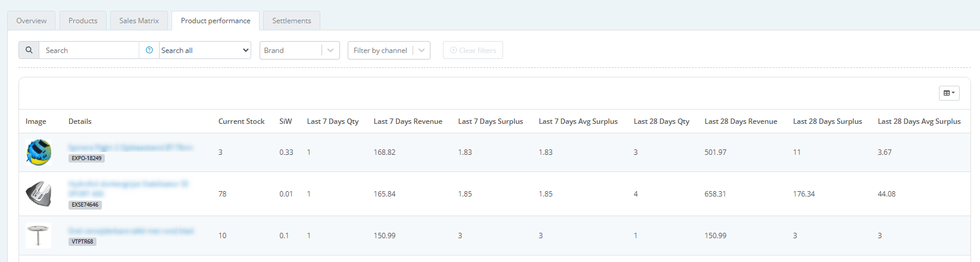Open the gray clamp product thumbnail
Viewport: 980px width, 262px height.
point(39,194)
